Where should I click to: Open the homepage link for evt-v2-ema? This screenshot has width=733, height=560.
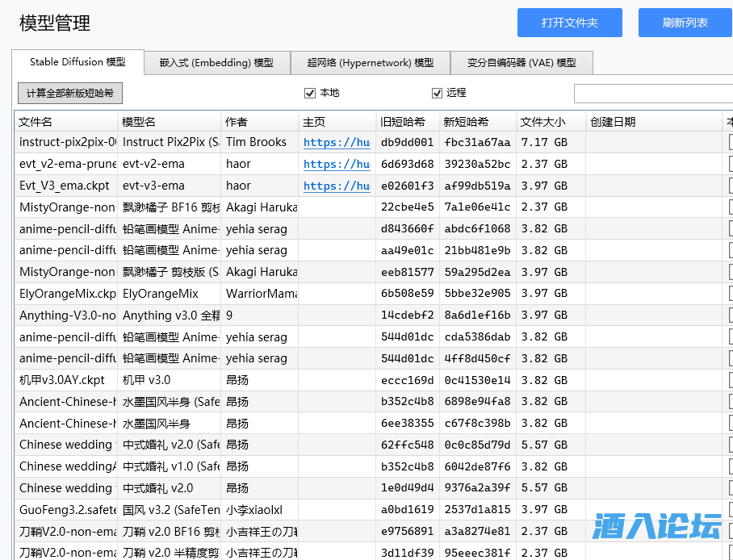pos(337,165)
